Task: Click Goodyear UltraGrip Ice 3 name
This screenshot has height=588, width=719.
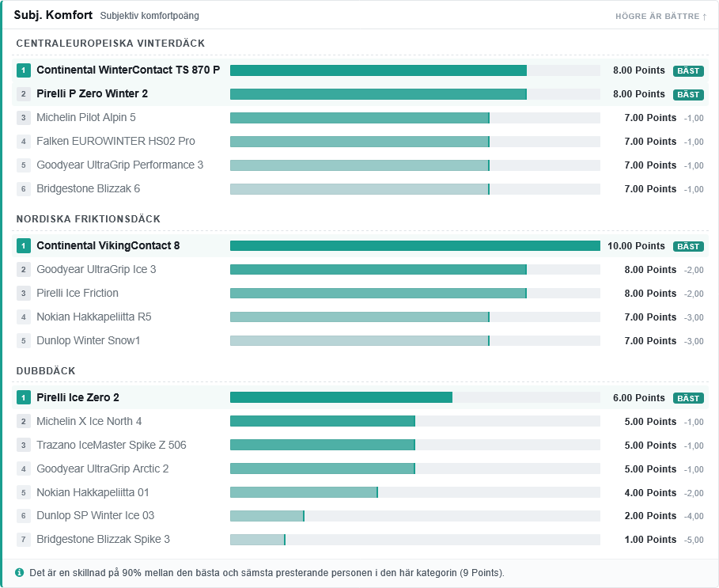Action: coord(96,269)
